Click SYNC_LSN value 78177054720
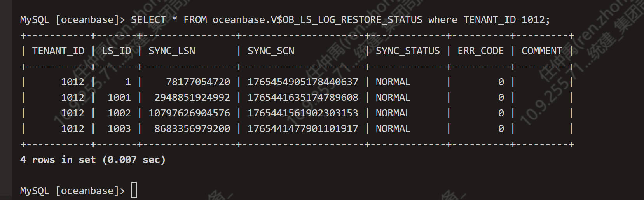 pos(198,82)
